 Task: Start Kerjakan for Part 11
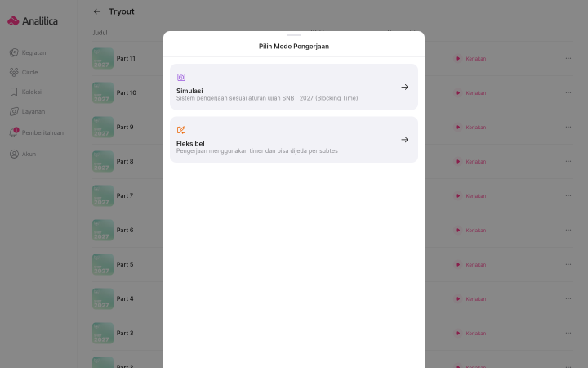(470, 59)
